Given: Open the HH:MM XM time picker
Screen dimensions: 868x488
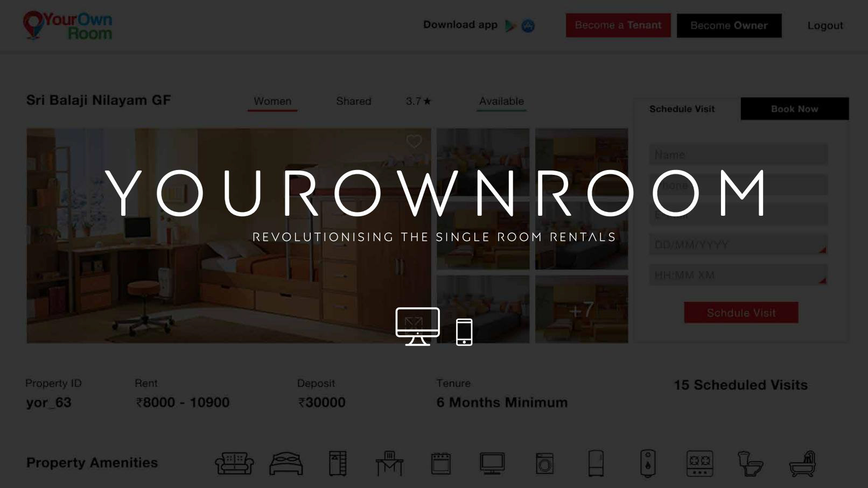Looking at the screenshot, I should (738, 275).
